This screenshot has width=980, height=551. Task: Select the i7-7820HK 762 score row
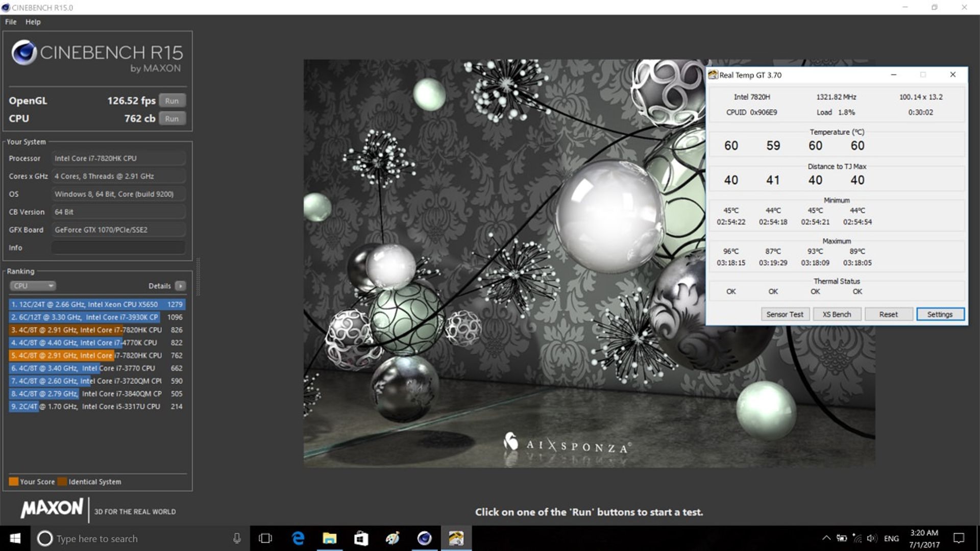97,355
